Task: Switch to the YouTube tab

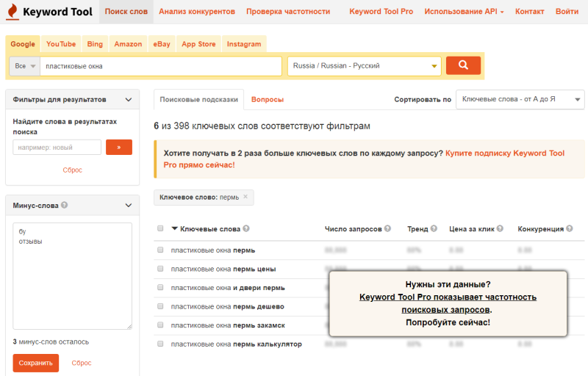Action: [61, 44]
